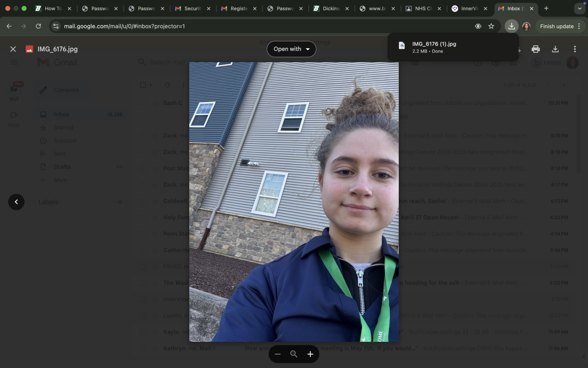This screenshot has width=588, height=368.
Task: Zoom in with the plus button
Action: (310, 354)
